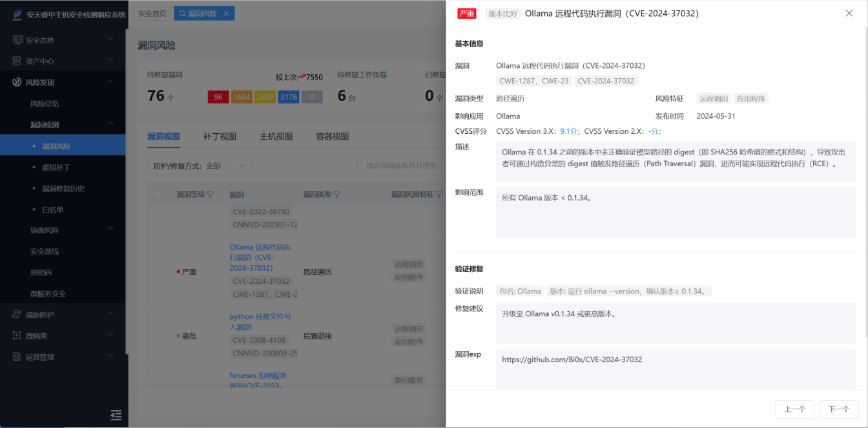Collapse the sidebar with the fold icon

click(116, 415)
